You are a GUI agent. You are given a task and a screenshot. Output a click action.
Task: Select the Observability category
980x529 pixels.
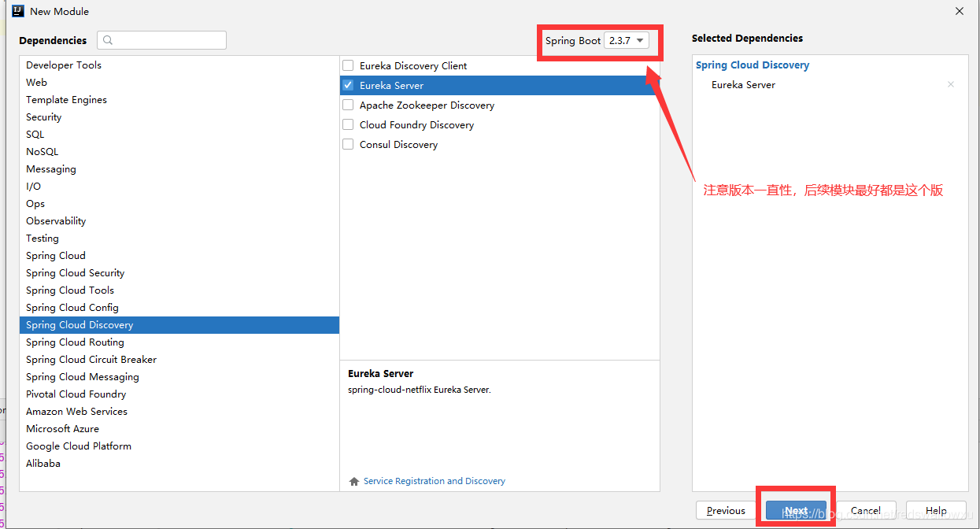(x=179, y=221)
